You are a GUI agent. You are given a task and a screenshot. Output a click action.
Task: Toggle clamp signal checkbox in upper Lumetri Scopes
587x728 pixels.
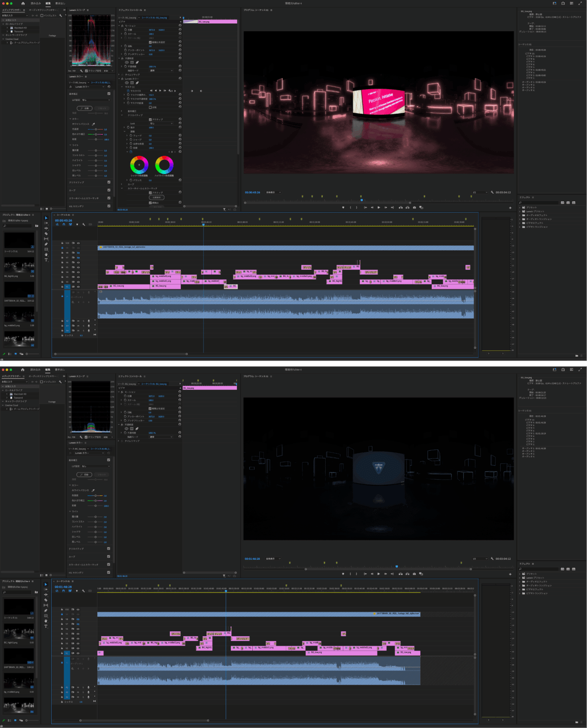(x=86, y=71)
